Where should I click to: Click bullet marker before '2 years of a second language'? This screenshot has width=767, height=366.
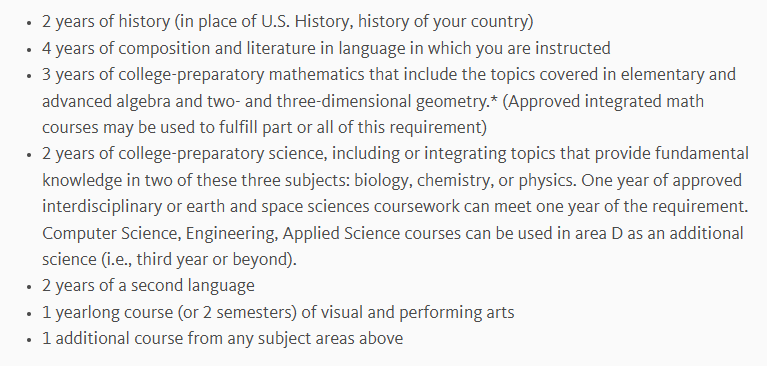pyautogui.click(x=29, y=287)
